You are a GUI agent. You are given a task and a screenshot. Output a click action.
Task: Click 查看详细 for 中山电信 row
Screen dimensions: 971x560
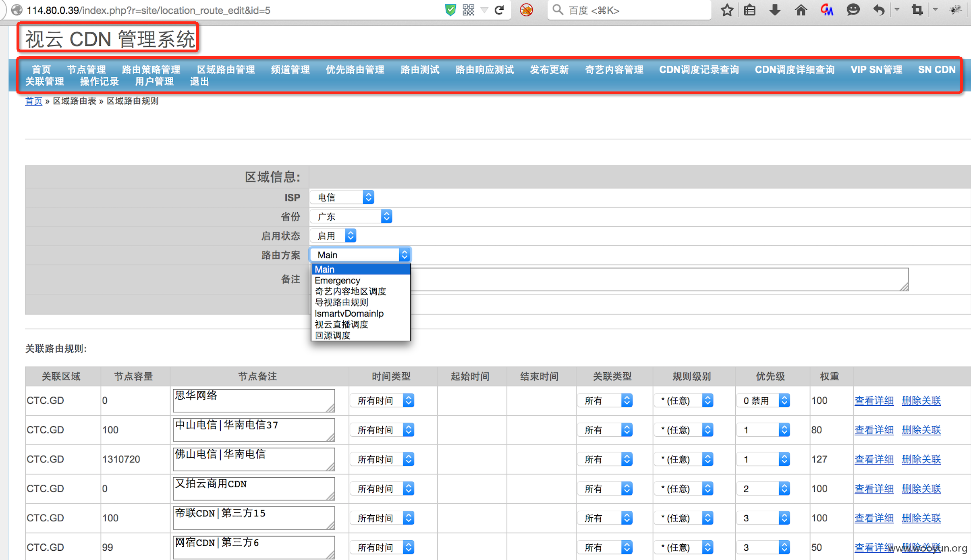[874, 430]
